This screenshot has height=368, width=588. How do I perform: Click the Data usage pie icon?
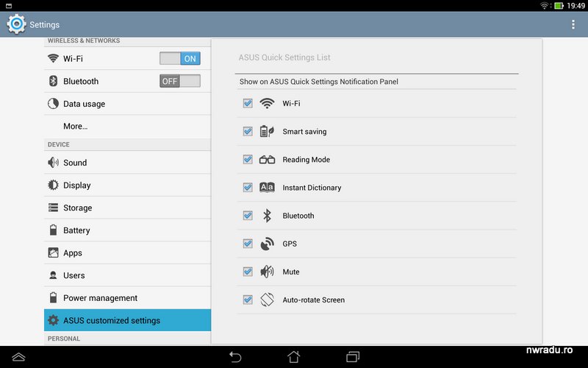(53, 103)
